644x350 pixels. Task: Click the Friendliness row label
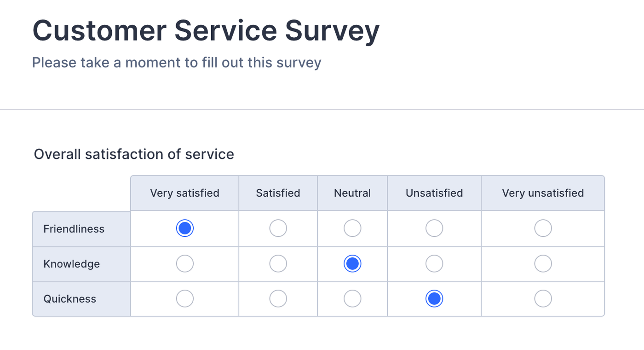74,229
